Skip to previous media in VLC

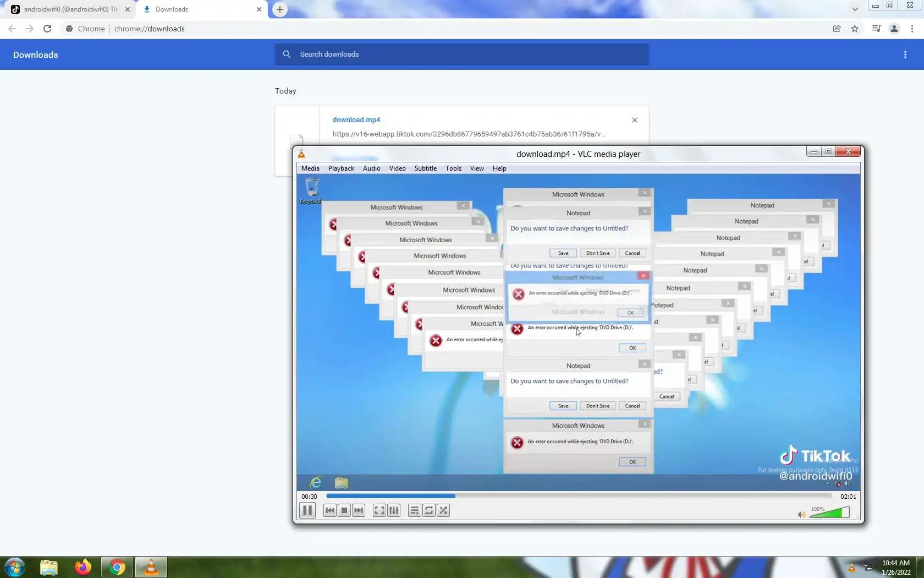tap(330, 510)
